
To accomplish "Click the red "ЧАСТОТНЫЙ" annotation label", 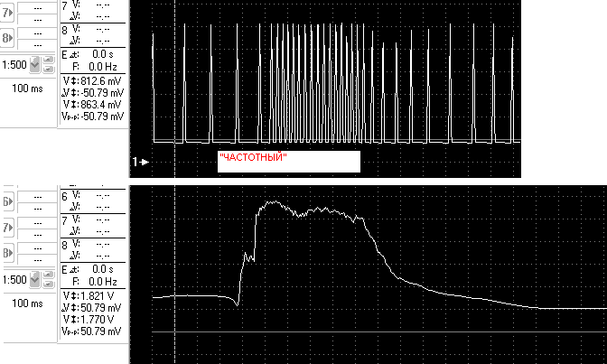I will 253,157.
